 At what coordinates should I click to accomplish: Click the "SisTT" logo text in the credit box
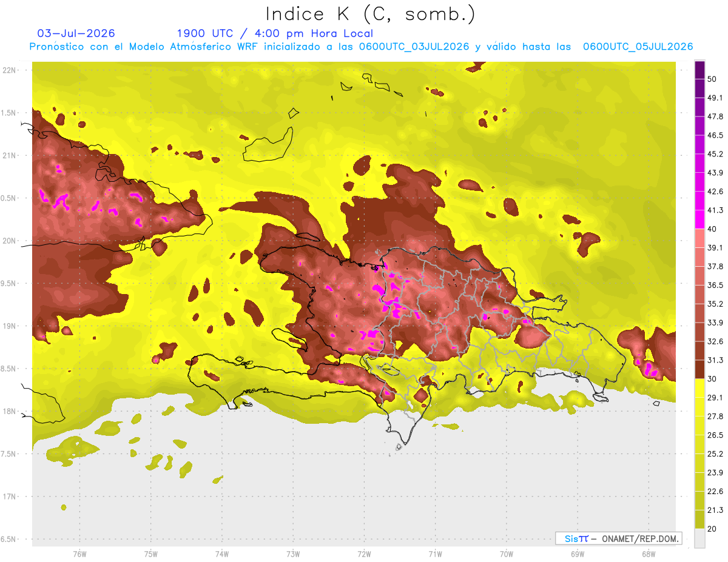(576, 538)
